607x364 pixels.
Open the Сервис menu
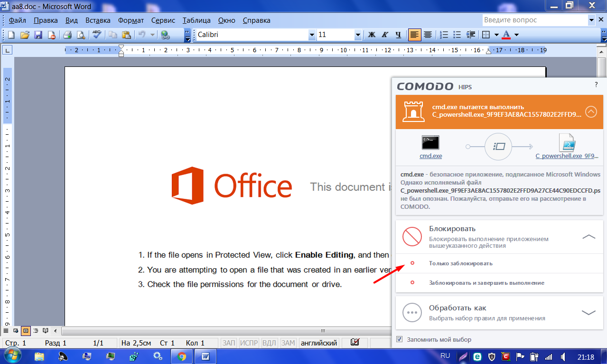(x=163, y=20)
